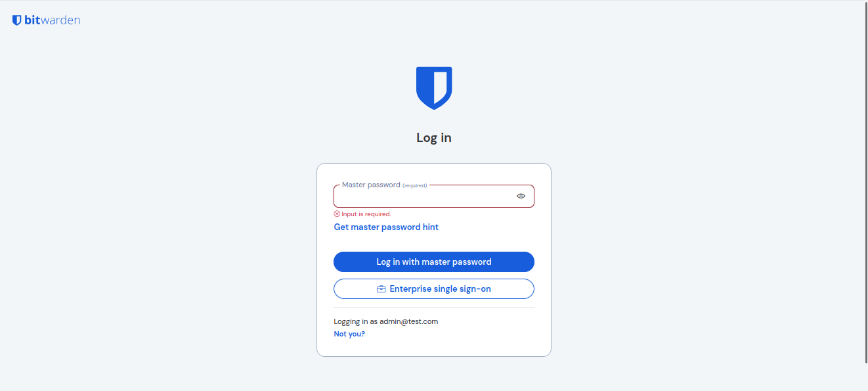Choose the 'Enterprise single sign-on' button
Viewport: 868px width, 391px height.
pos(434,289)
